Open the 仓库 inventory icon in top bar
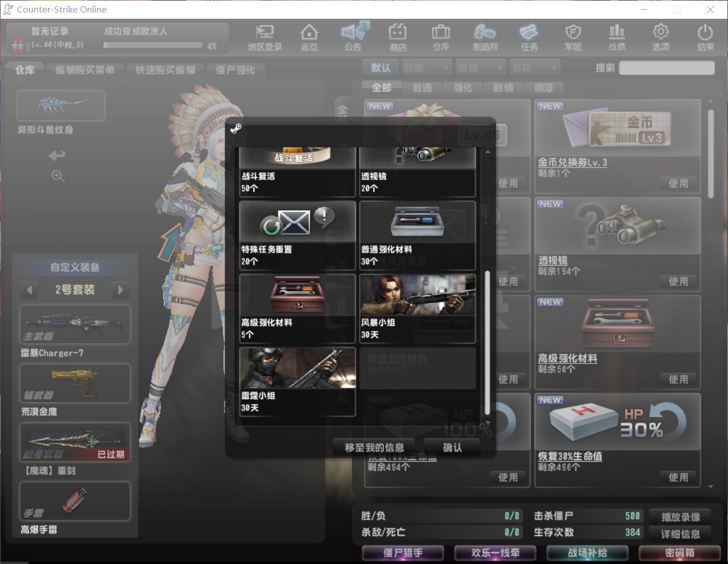Viewport: 728px width, 564px height. click(441, 37)
